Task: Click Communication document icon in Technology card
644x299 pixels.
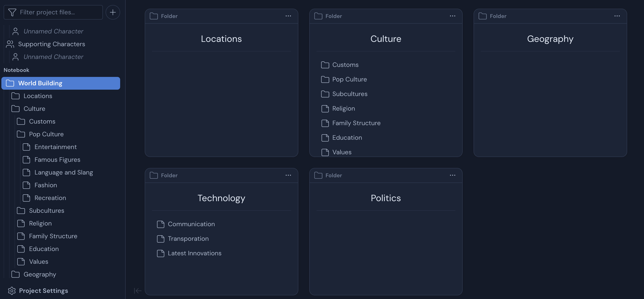Action: (160, 224)
